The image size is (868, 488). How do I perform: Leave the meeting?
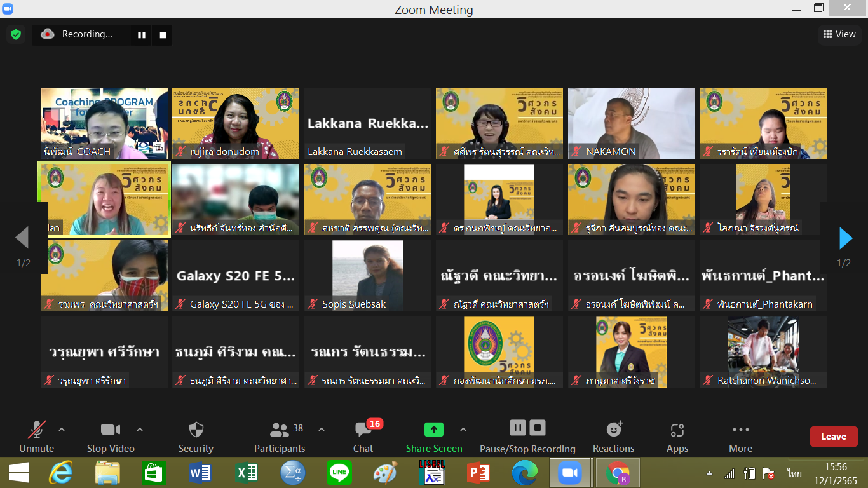(x=833, y=437)
